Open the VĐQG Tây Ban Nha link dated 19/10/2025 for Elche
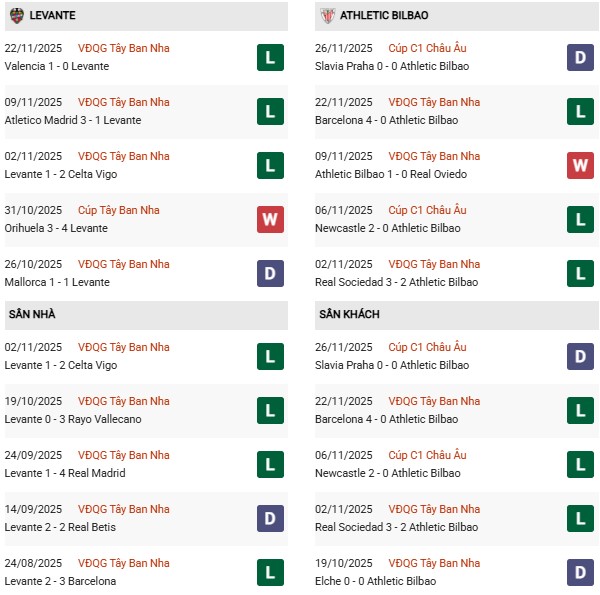The width and height of the screenshot is (600, 595). (x=433, y=563)
